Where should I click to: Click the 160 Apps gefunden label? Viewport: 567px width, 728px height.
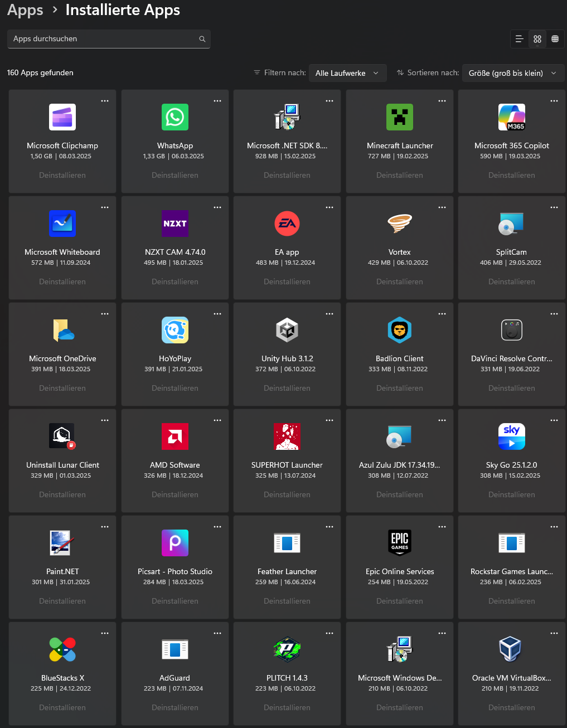[40, 73]
